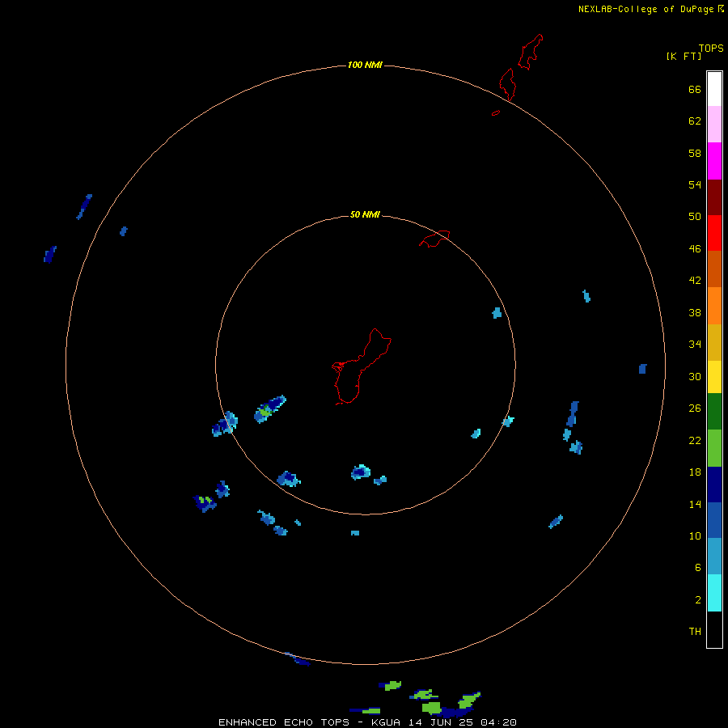The width and height of the screenshot is (728, 728).
Task: Click the 42 legend value
Action: pos(695,280)
